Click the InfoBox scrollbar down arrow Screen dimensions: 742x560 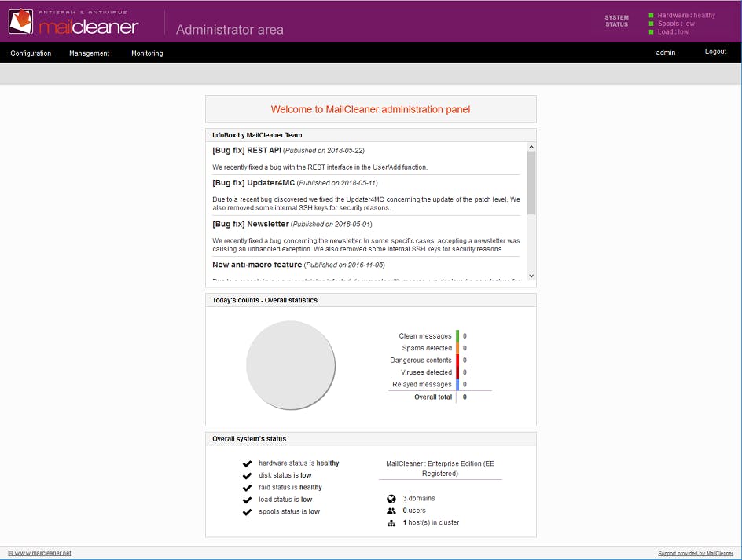[531, 276]
